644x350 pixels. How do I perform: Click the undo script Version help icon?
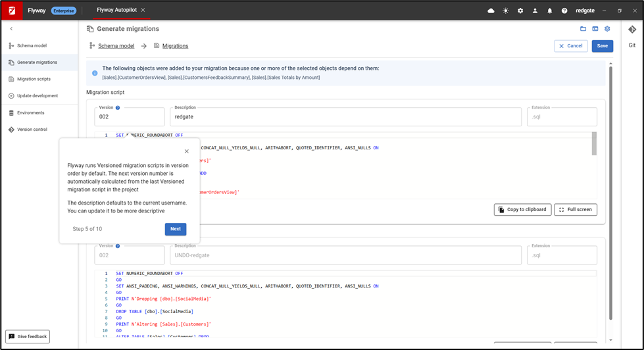(118, 246)
